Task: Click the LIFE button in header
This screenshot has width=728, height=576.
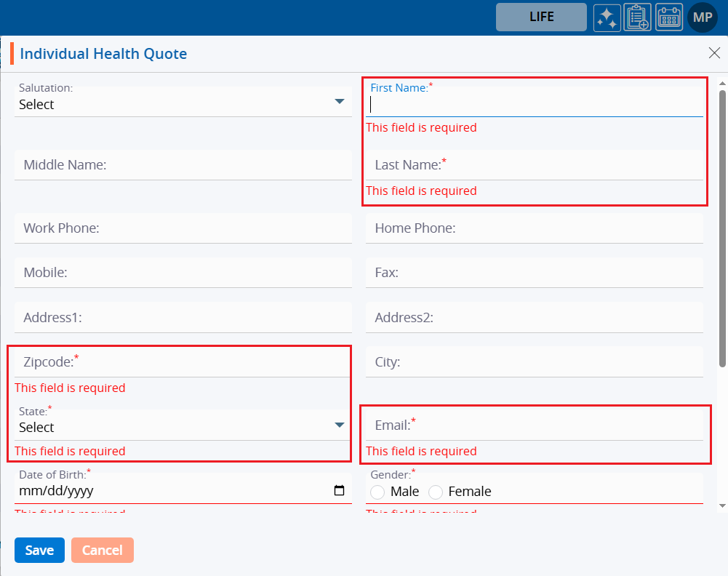Action: click(x=541, y=17)
